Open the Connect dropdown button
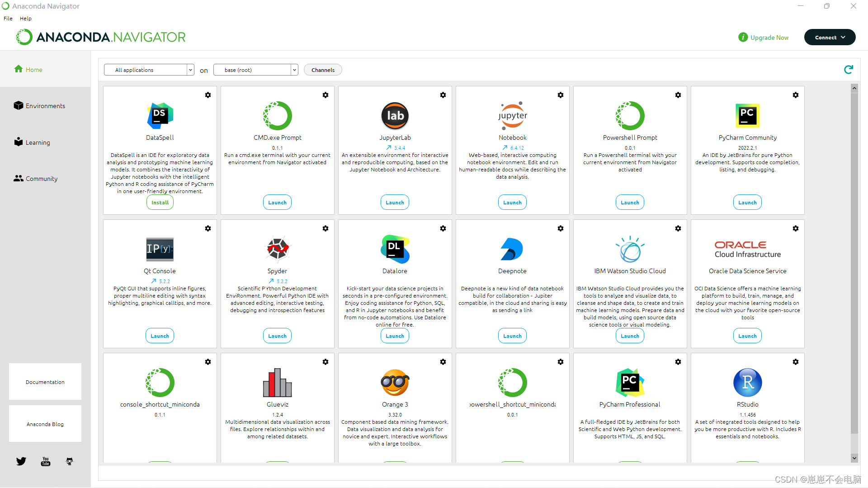868x488 pixels. [x=830, y=38]
